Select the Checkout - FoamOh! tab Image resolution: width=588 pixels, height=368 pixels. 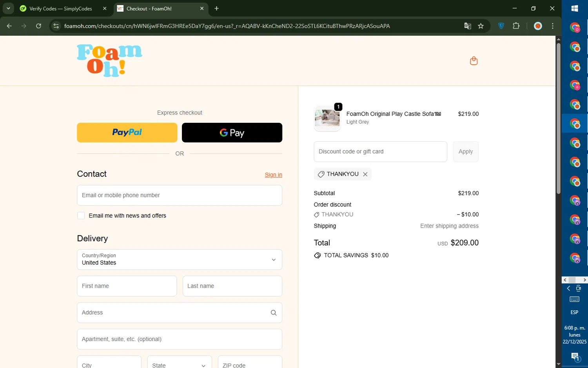(161, 8)
